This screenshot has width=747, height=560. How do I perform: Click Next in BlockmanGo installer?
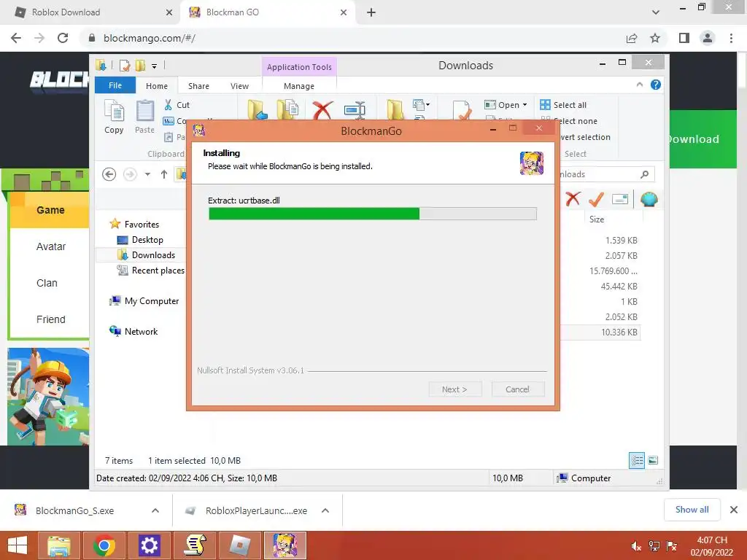coord(454,389)
